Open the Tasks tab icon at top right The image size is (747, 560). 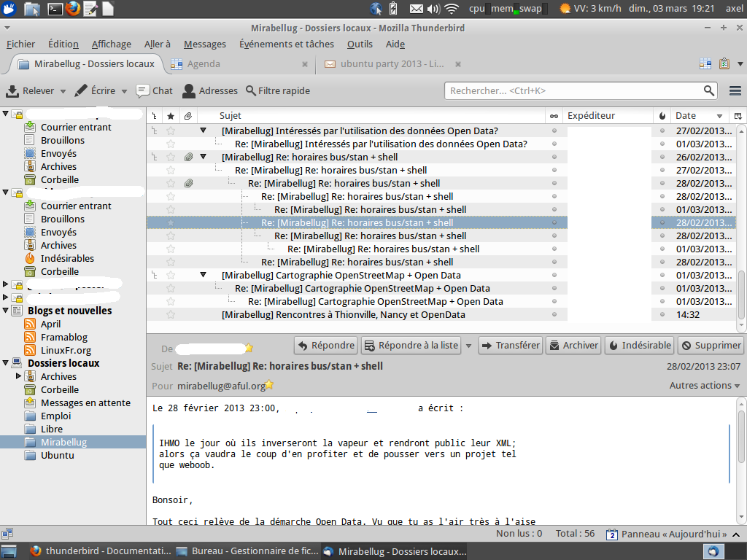click(724, 64)
